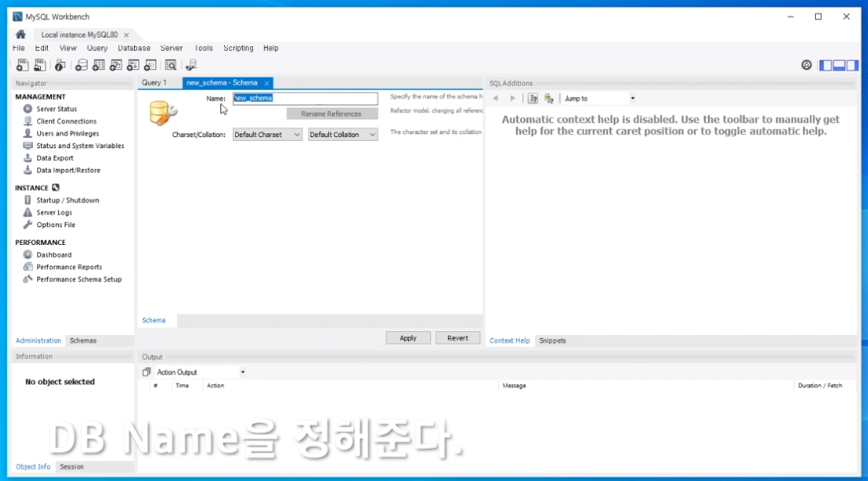
Task: Open the Help menu
Action: [271, 48]
